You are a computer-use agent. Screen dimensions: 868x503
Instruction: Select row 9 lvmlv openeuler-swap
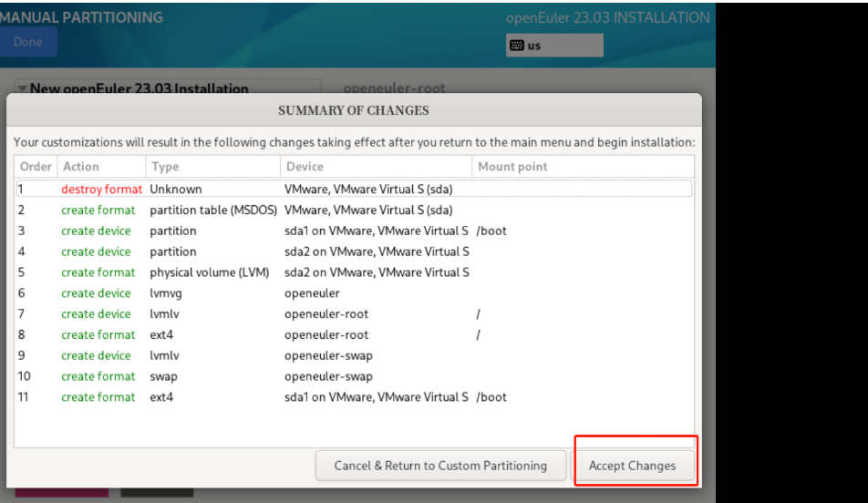(354, 355)
